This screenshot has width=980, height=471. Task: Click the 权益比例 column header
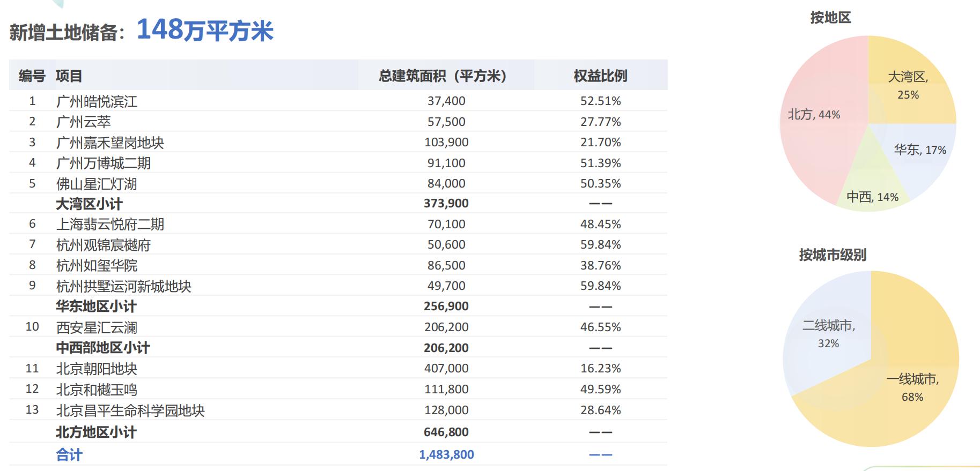pyautogui.click(x=600, y=76)
